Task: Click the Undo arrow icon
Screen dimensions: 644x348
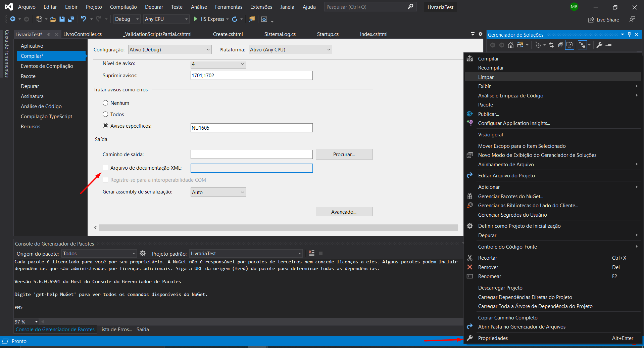Action: [84, 19]
